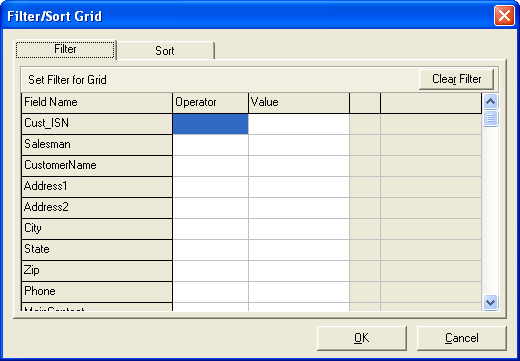
Task: Select the Cust_ISN row header
Action: pos(97,124)
